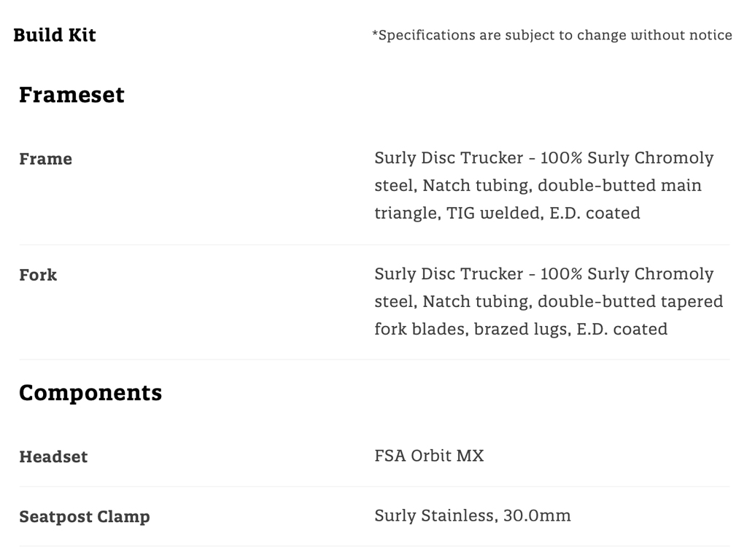Screen dimensions: 747x560
Task: Click the Fork spec label
Action: [38, 275]
